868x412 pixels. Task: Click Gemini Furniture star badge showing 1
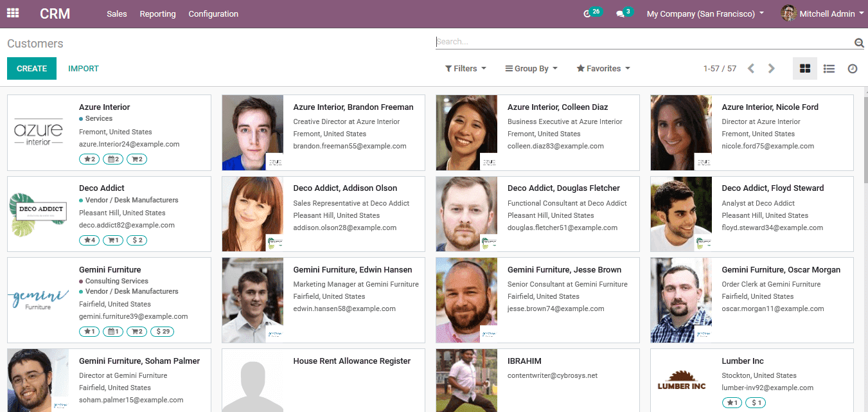(x=89, y=332)
